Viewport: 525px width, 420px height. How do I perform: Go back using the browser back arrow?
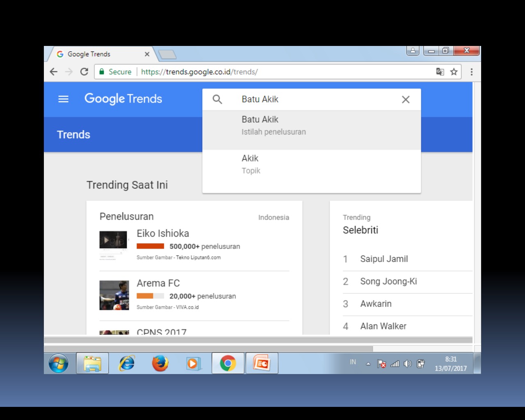[x=54, y=72]
